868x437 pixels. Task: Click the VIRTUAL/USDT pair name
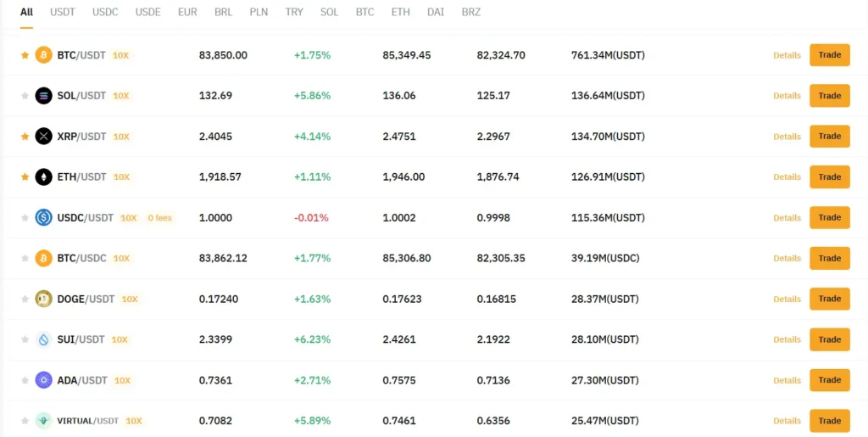[88, 421]
